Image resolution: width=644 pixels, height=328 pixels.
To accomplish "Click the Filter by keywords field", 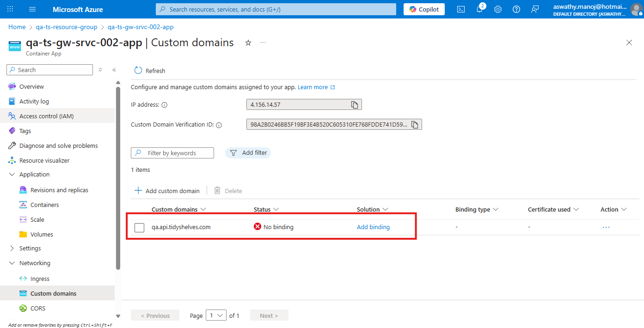I will pos(172,153).
